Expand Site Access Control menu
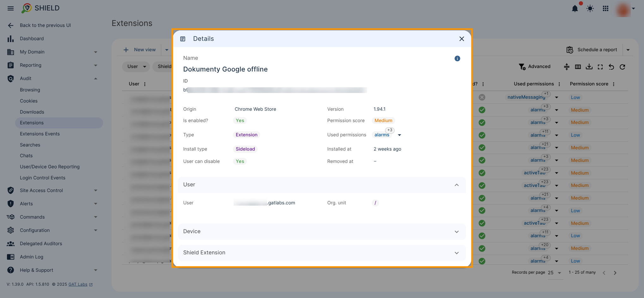 52,190
